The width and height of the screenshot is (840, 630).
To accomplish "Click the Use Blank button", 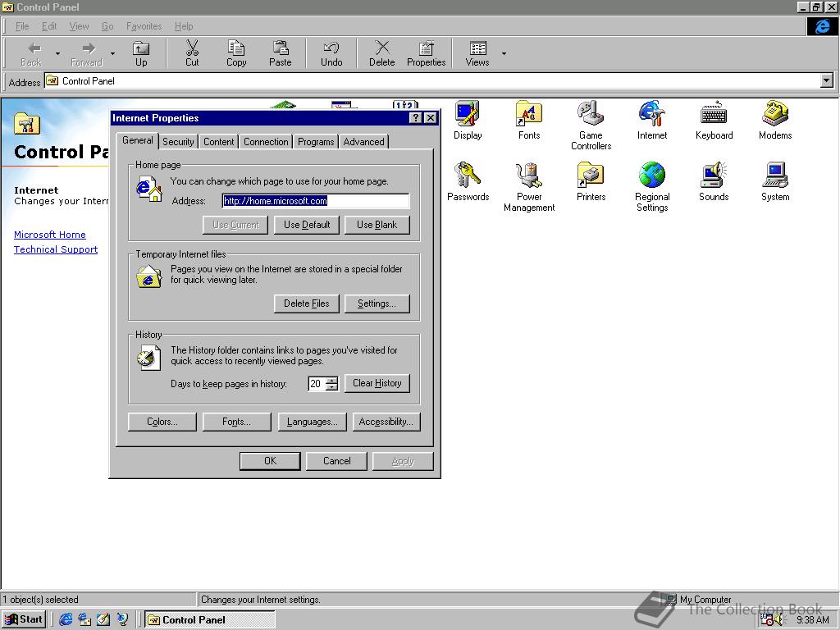I will (377, 225).
